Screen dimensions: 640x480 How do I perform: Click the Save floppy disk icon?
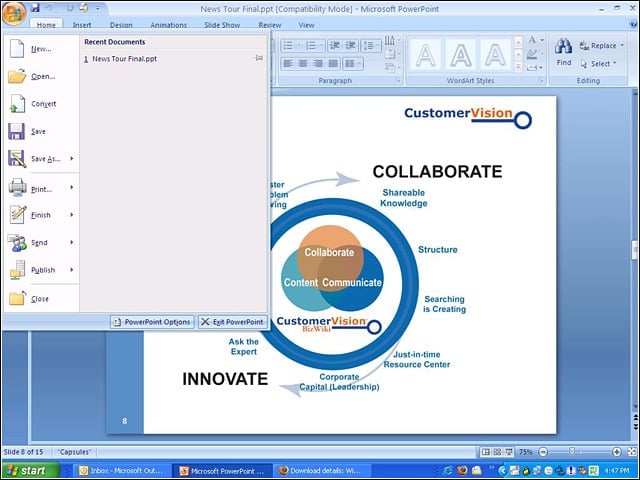(x=16, y=131)
